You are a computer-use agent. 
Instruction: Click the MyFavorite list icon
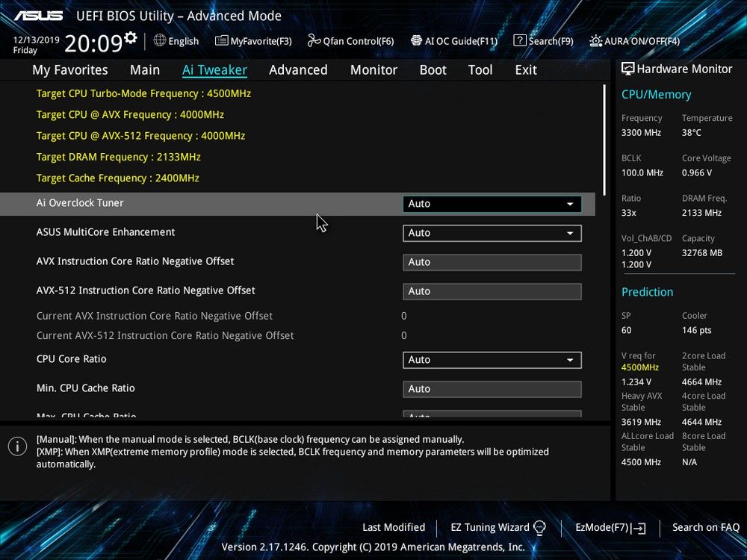(x=222, y=41)
